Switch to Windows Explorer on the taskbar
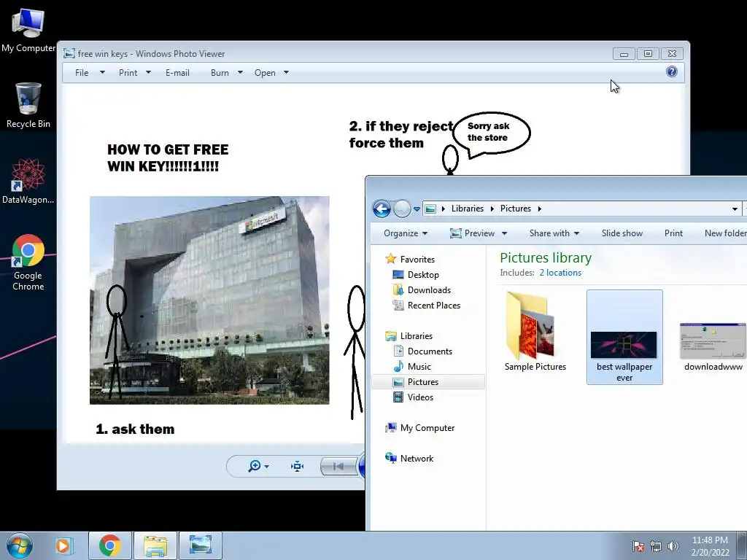The height and width of the screenshot is (560, 747). (155, 545)
